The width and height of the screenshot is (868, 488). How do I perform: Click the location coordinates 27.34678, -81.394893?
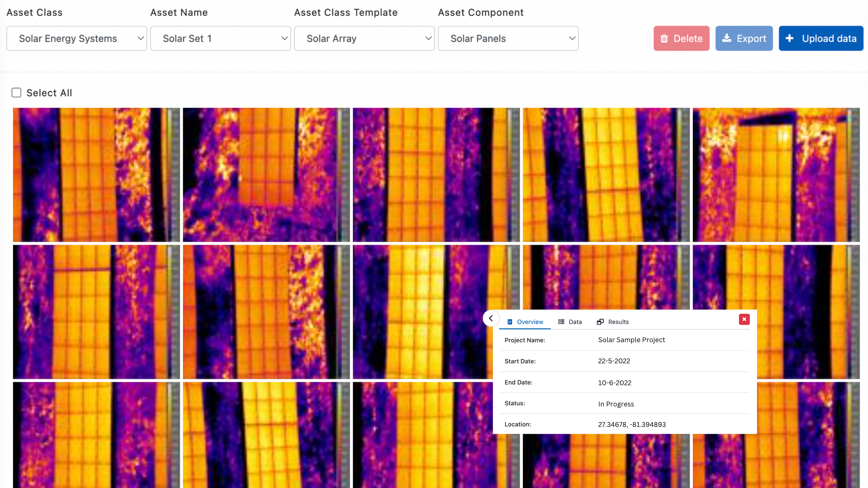point(632,424)
